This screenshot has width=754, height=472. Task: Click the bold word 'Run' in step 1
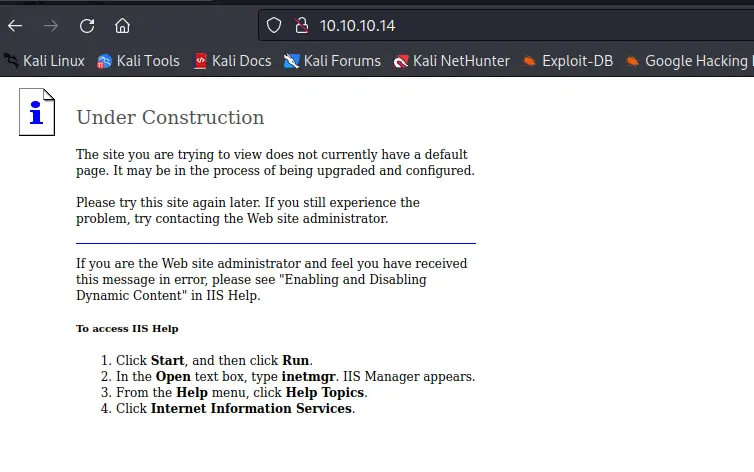(296, 360)
